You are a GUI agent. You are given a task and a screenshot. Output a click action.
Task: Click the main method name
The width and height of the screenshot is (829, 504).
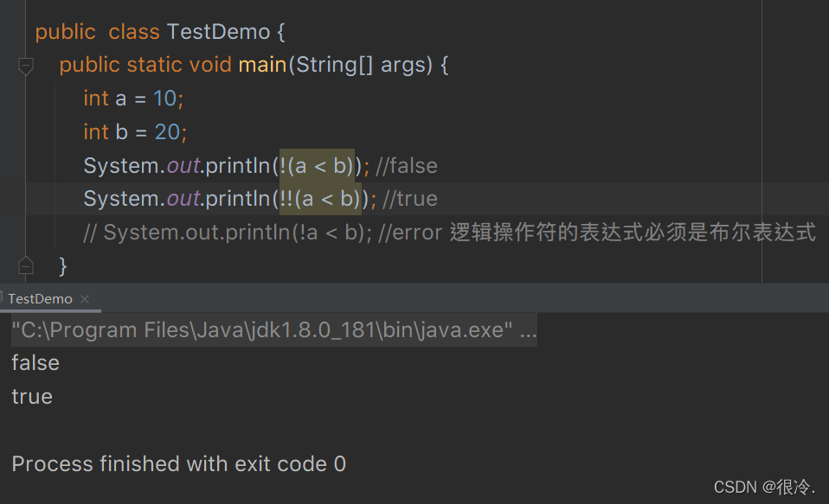point(262,65)
